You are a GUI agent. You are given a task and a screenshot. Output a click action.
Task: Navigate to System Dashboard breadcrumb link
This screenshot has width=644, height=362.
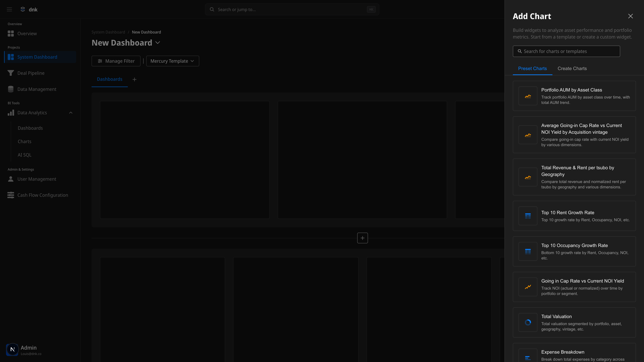pyautogui.click(x=108, y=32)
